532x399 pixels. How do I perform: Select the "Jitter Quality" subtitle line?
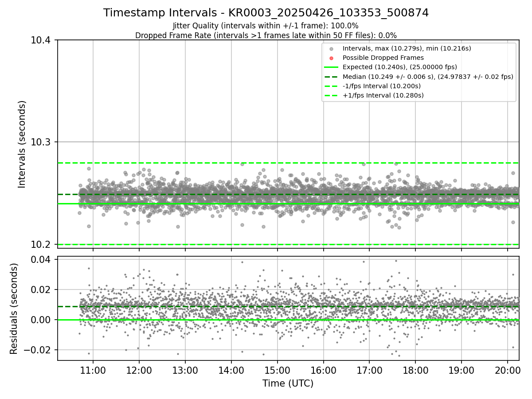coord(266,26)
